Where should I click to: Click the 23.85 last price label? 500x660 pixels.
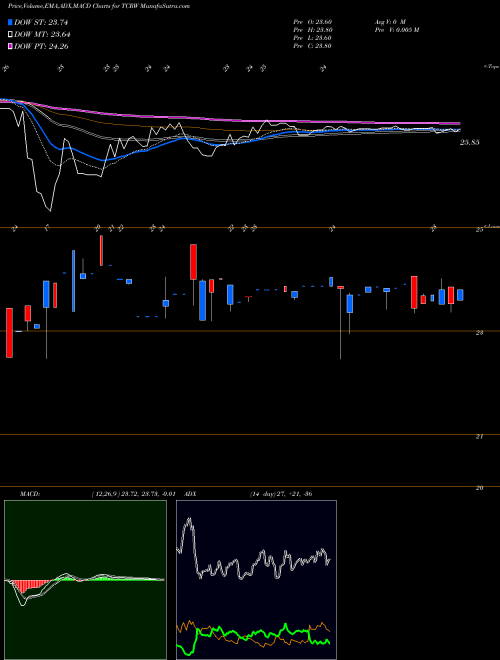(469, 142)
